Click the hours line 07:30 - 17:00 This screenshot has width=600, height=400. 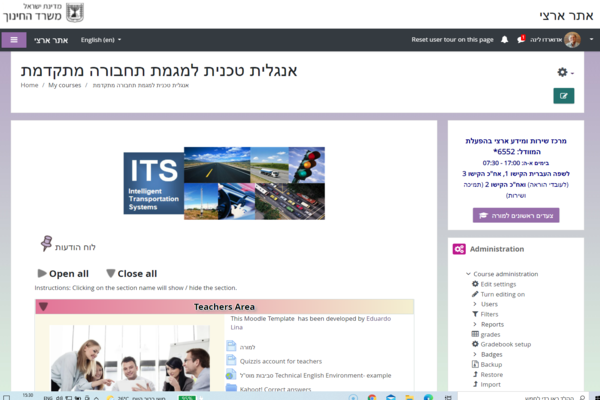click(516, 163)
